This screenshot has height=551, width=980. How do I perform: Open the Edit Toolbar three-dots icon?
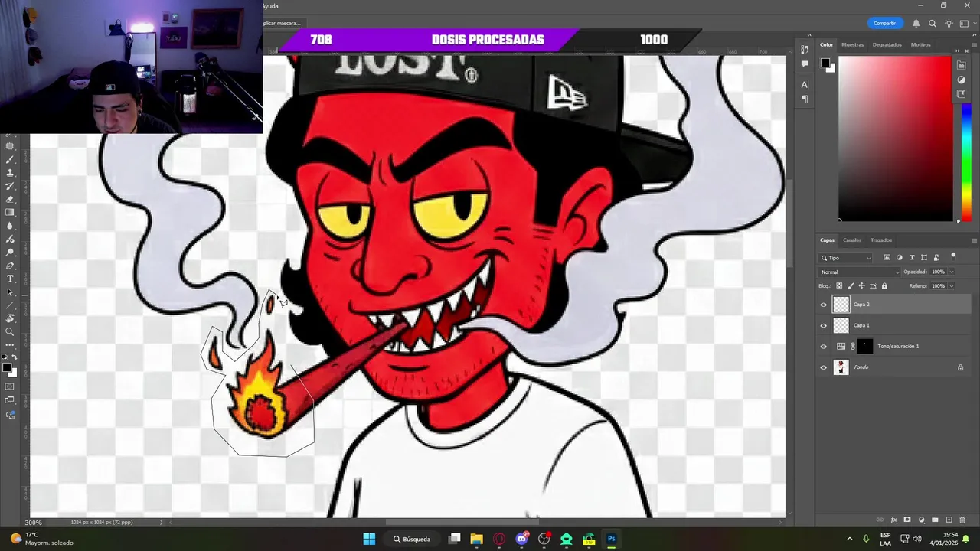[x=10, y=345]
